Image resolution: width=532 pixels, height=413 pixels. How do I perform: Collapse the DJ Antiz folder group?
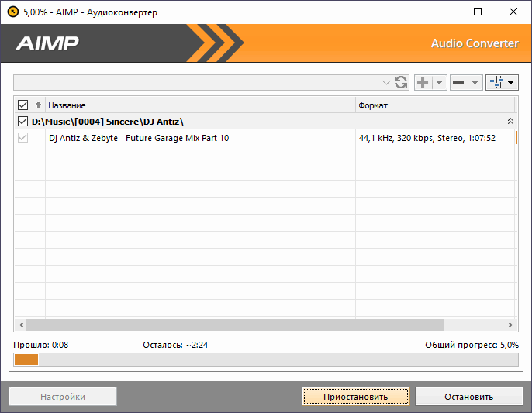510,121
